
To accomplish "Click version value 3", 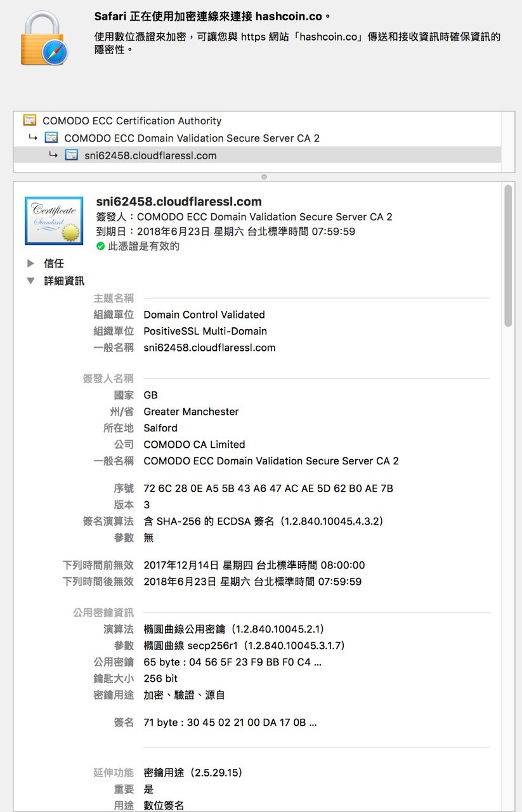I will [x=147, y=505].
